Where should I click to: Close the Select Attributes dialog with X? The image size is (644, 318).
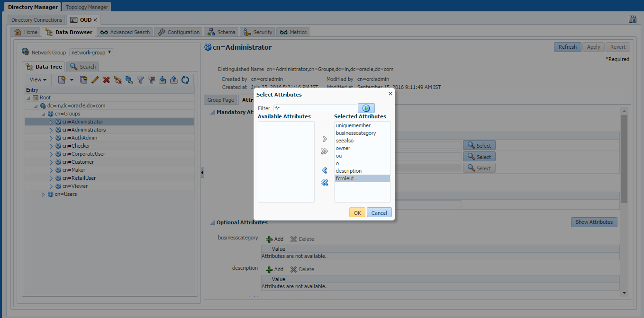[x=390, y=94]
